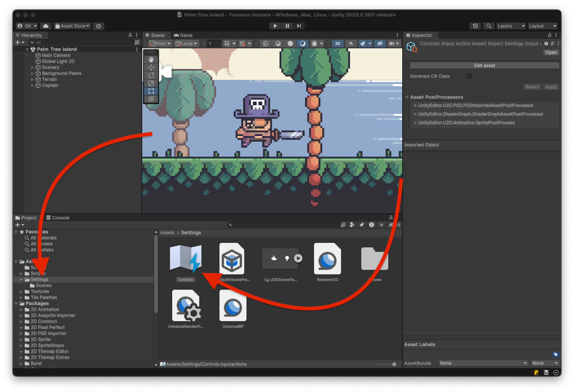
Task: Open the Pivot dropdown
Action: [x=160, y=44]
